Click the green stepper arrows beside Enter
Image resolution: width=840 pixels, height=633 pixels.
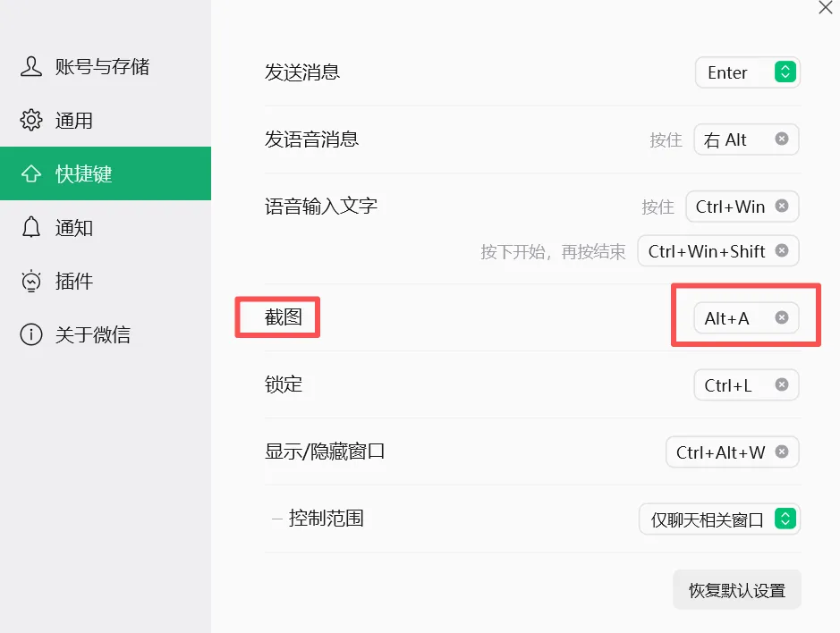pyautogui.click(x=785, y=72)
